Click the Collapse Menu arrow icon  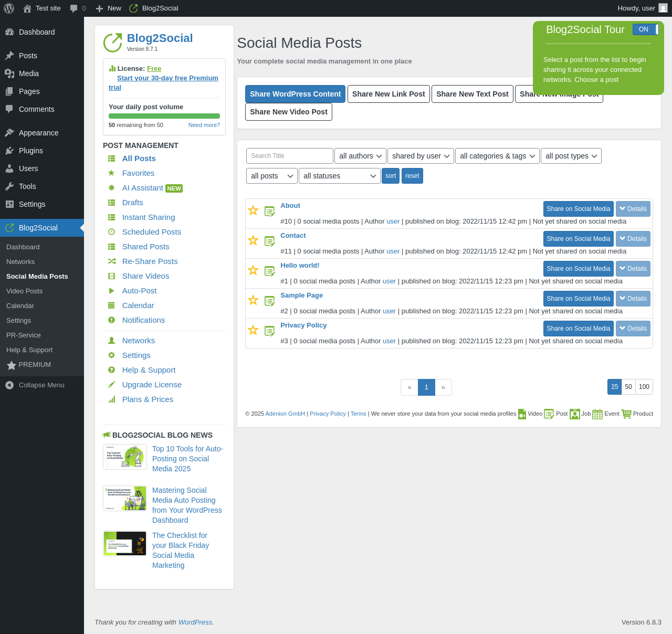9,385
